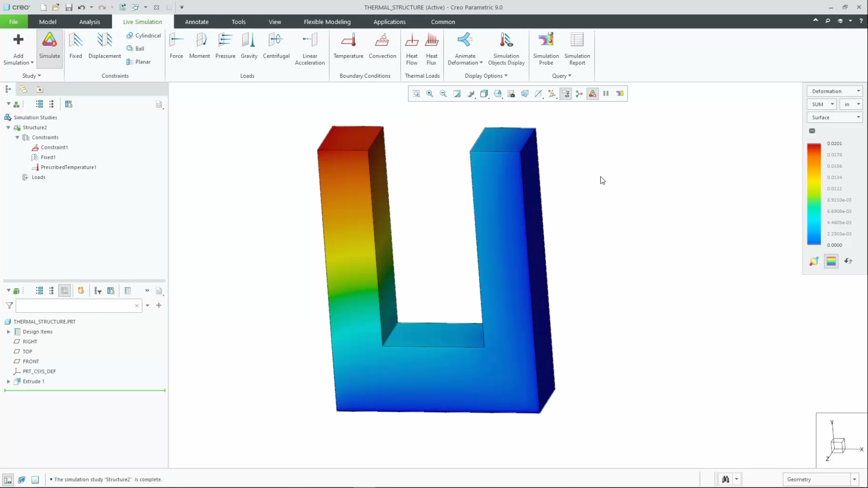Select Fixed1 in the simulation tree
Image resolution: width=868 pixels, height=488 pixels.
tap(48, 157)
